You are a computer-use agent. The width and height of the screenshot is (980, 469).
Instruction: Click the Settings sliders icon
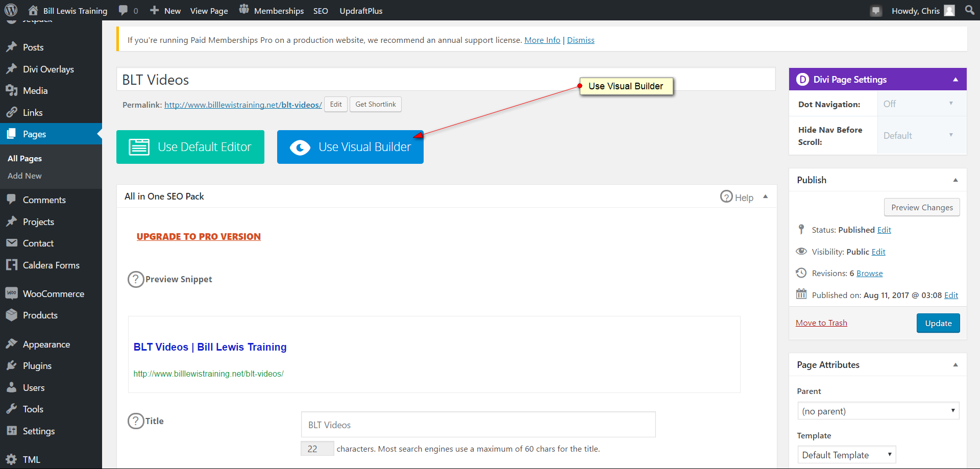pos(12,431)
